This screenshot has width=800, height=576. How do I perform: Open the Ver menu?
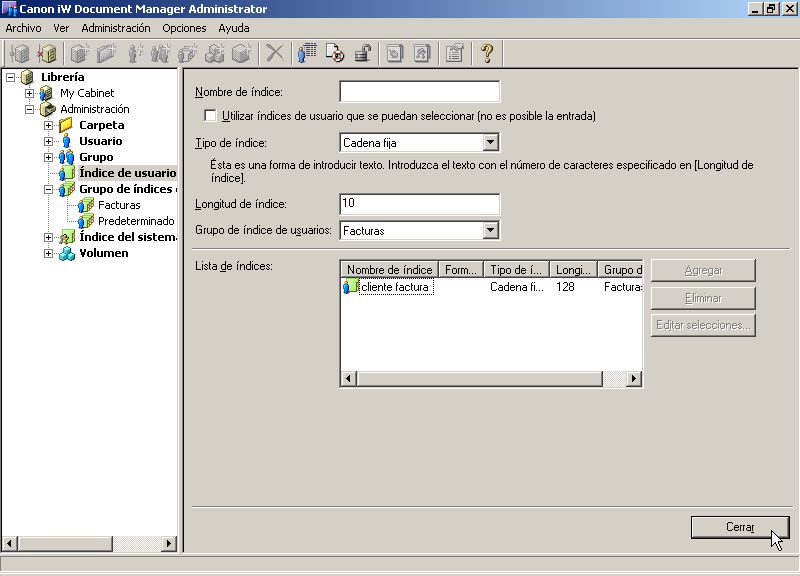pos(61,28)
